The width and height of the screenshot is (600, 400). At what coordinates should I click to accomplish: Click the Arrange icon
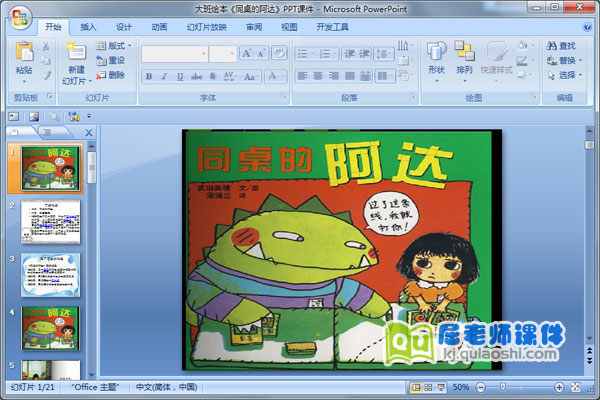[464, 51]
